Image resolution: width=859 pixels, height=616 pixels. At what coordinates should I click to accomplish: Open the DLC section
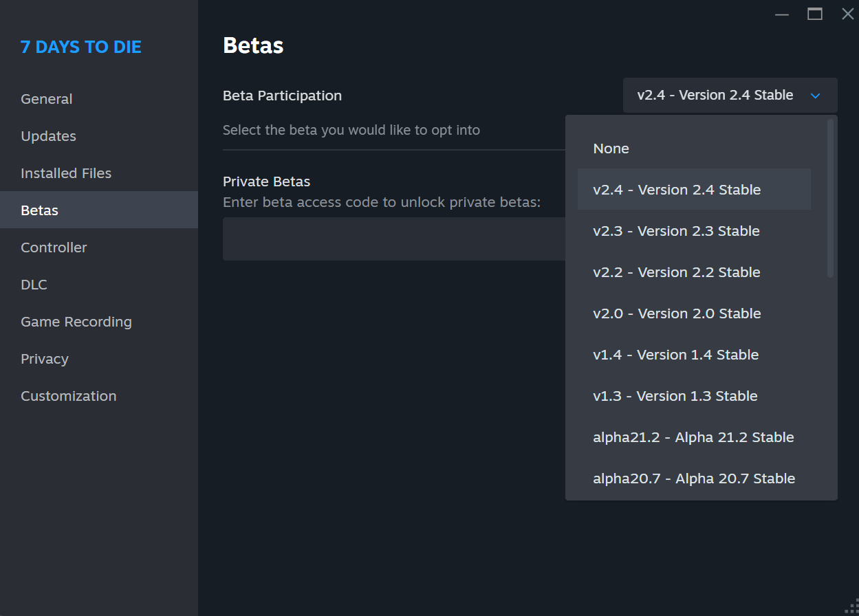point(34,285)
